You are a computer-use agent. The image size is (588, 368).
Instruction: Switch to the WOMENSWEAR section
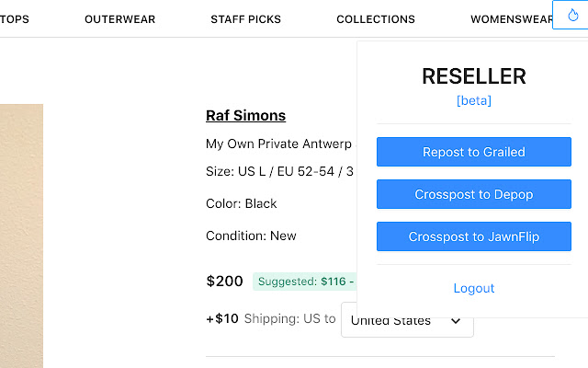tap(511, 19)
